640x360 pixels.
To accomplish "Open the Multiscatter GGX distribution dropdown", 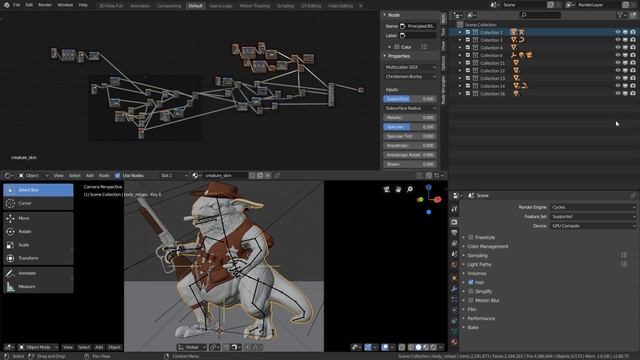I will [x=410, y=67].
